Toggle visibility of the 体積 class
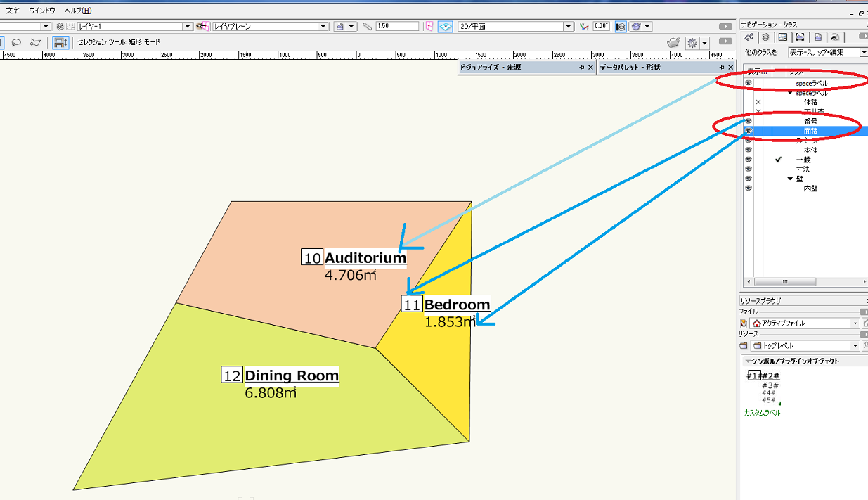 coord(758,102)
